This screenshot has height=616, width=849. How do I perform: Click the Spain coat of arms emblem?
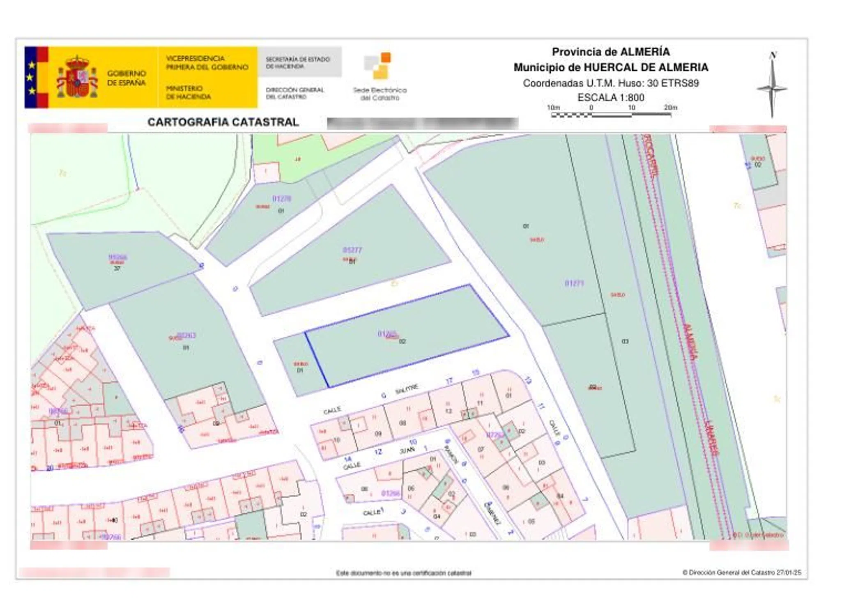tap(77, 78)
